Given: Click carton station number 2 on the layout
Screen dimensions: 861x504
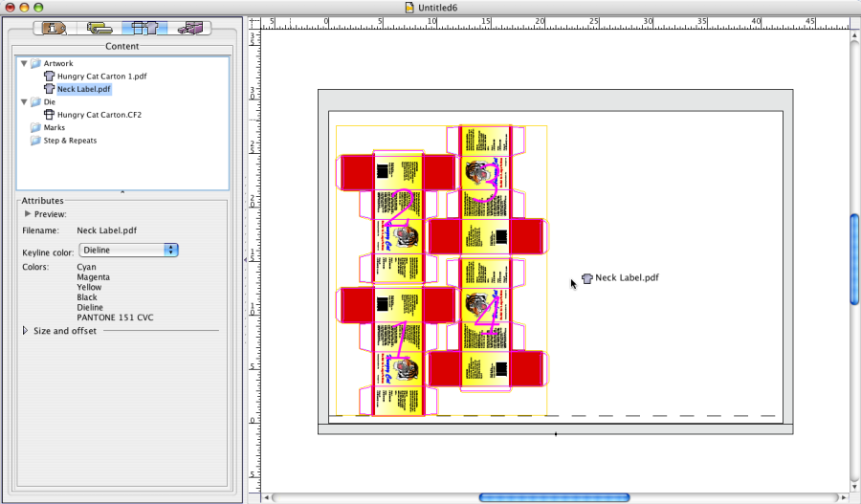Looking at the screenshot, I should pos(400,208).
